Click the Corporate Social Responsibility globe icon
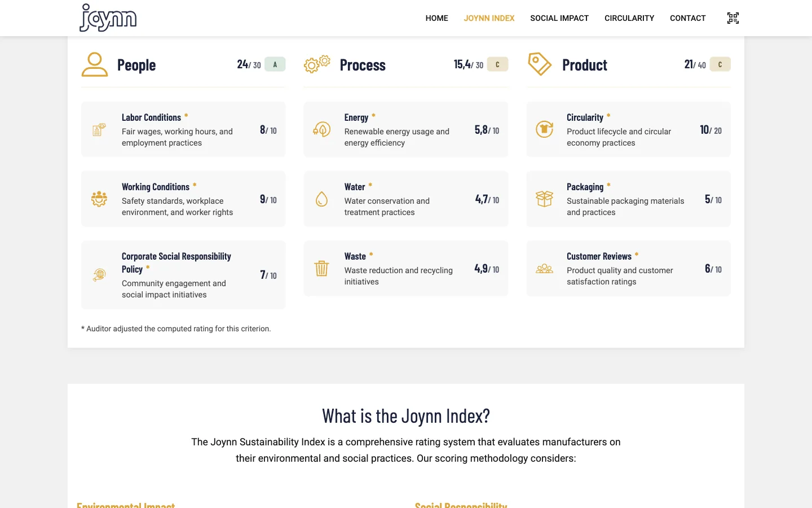Screen dimensions: 812x508 click(x=99, y=275)
